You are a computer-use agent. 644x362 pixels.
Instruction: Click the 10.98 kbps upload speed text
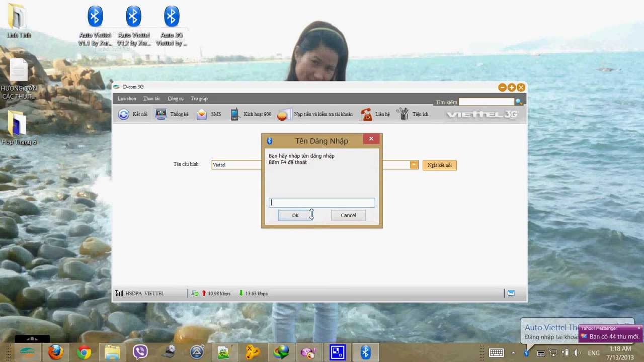219,294
